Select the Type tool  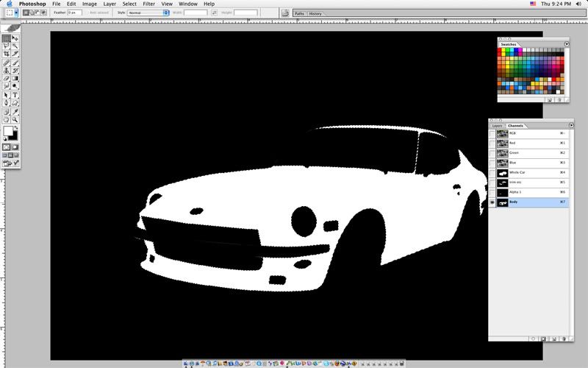[15, 94]
